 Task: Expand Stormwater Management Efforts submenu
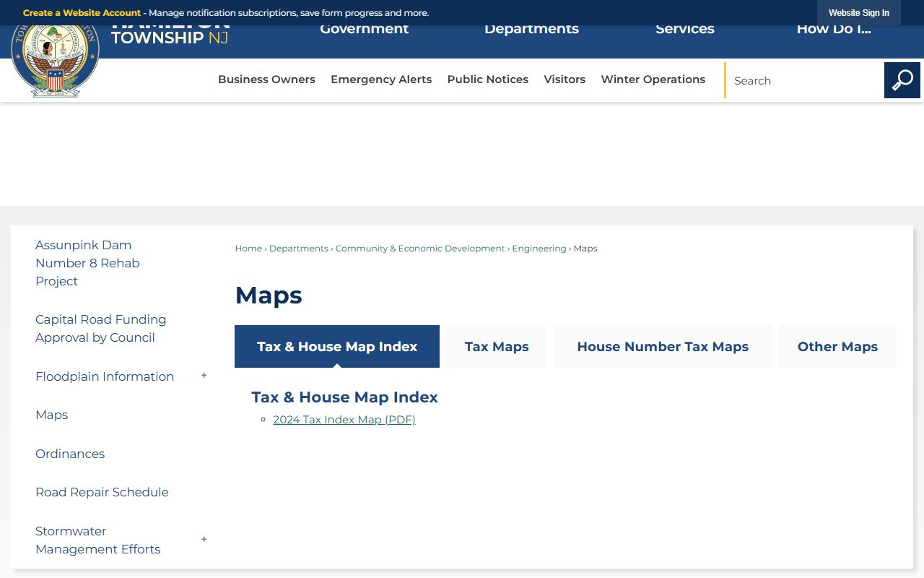click(x=204, y=540)
